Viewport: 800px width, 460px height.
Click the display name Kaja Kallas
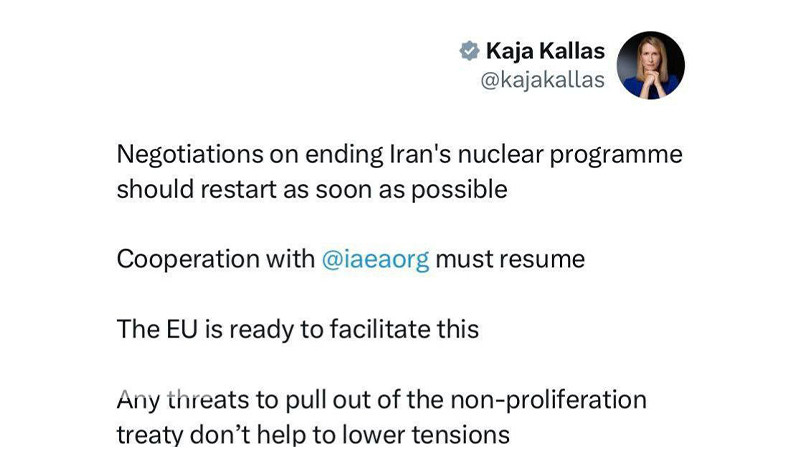545,51
